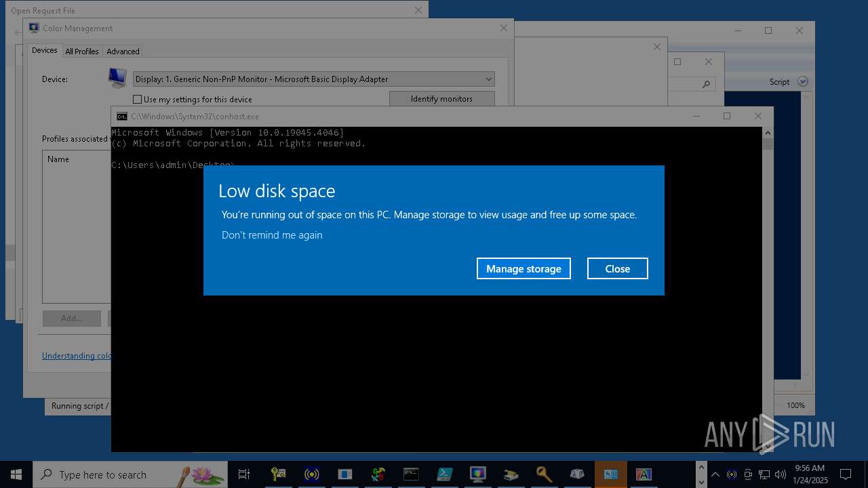Click the console scrollbar down arrow
868x488 pixels.
point(768,446)
